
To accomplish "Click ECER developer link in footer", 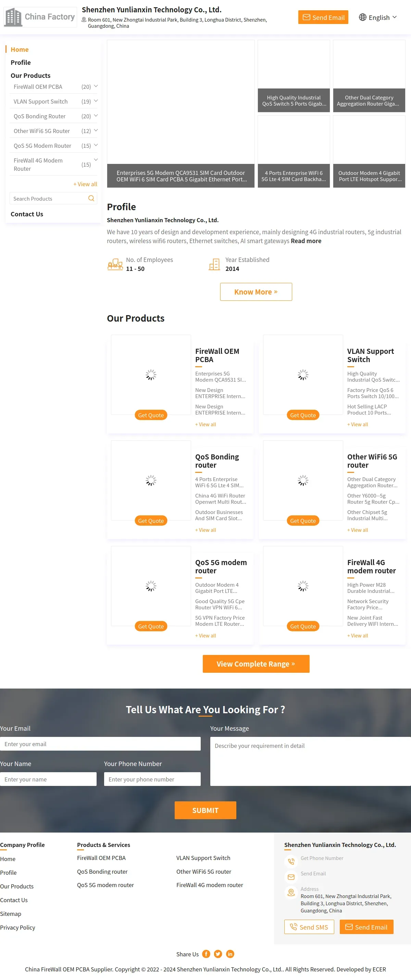I will pos(379,969).
